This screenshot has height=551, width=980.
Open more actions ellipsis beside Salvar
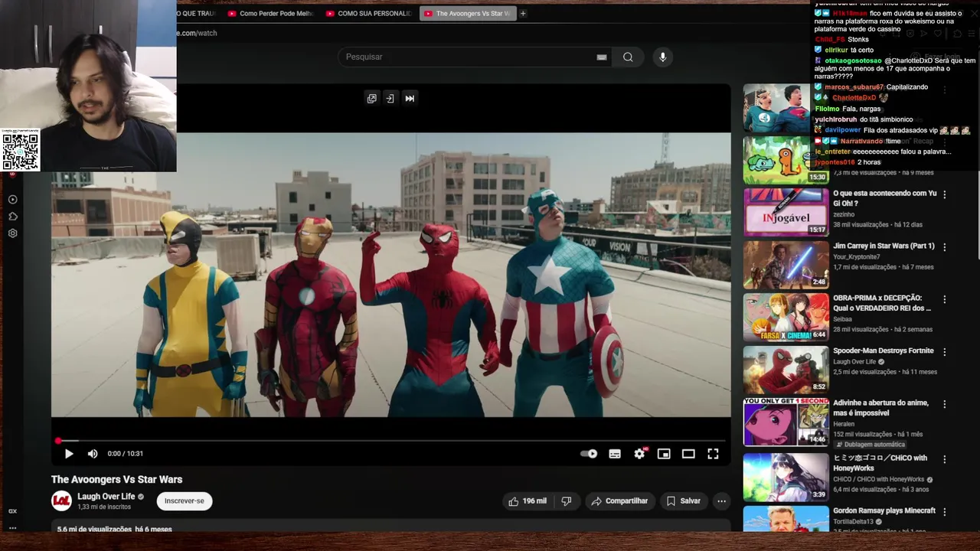coord(721,501)
